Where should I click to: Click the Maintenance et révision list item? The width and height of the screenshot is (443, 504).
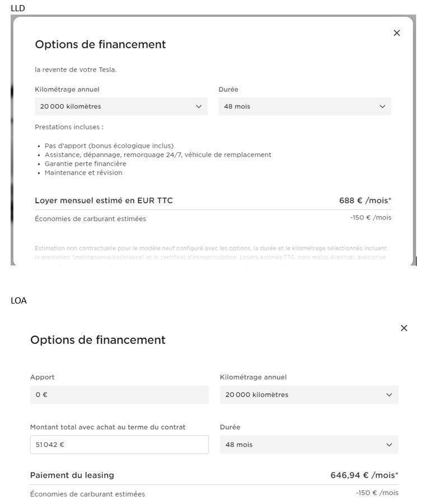(x=83, y=173)
